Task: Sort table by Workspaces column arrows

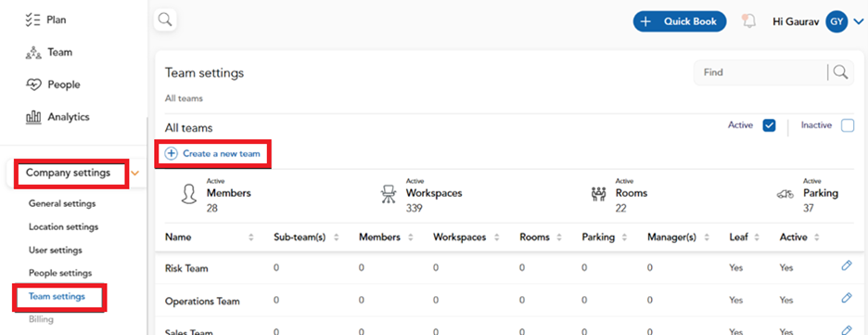Action: 496,238
